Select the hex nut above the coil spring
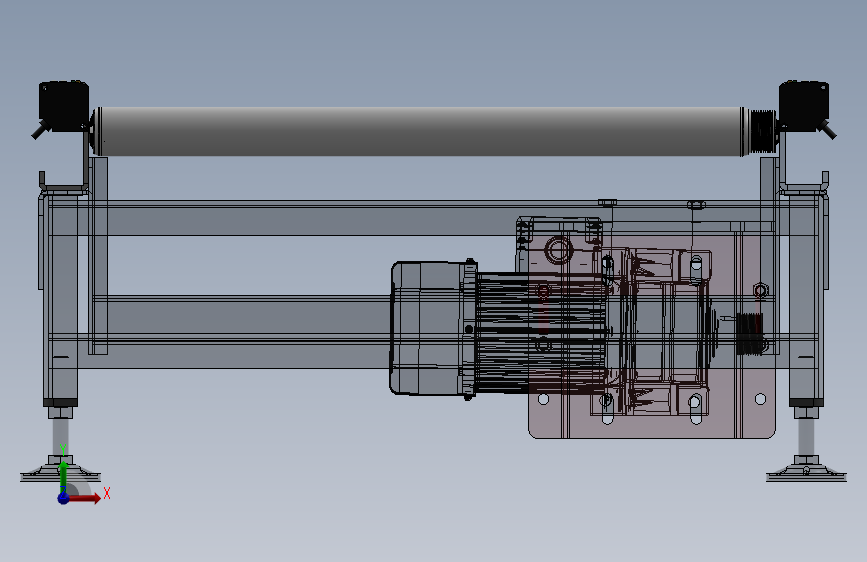 tap(761, 290)
